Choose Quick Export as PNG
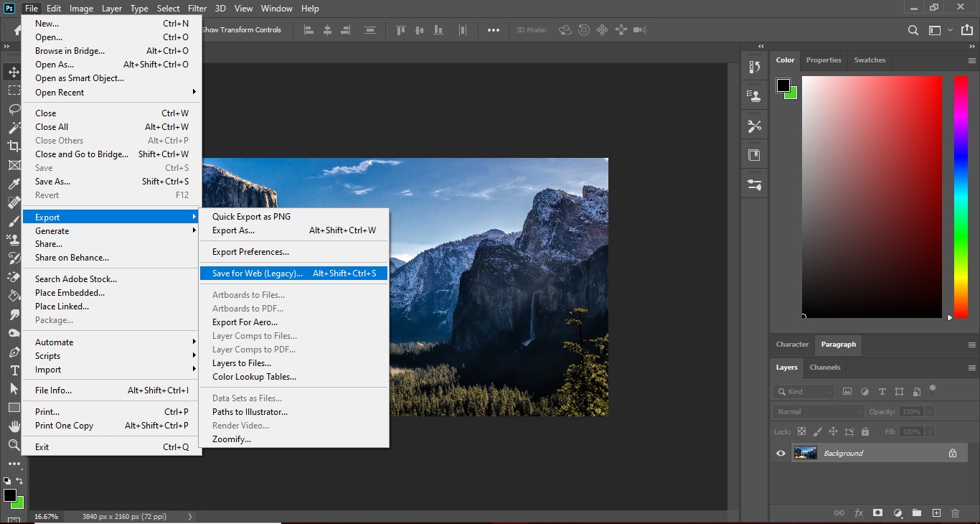 (x=294, y=217)
